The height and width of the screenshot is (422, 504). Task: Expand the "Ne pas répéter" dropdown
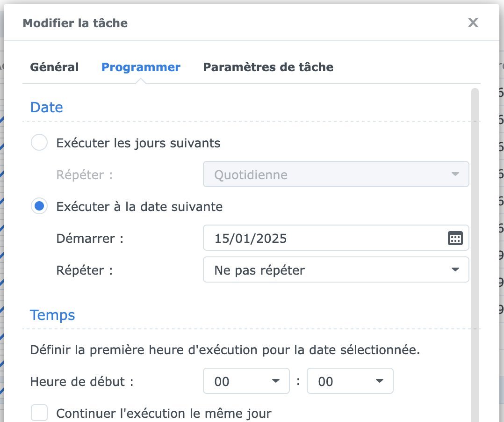click(336, 270)
